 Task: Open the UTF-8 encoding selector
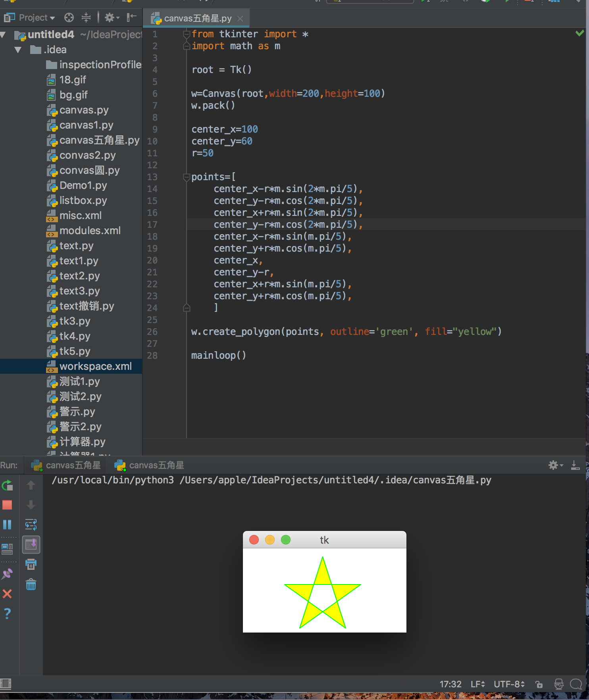pyautogui.click(x=509, y=684)
